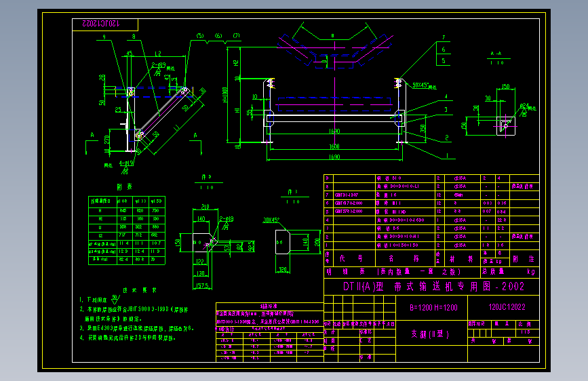
Task: Click the '120' dimension under item 3 detail
Action: coord(282,269)
